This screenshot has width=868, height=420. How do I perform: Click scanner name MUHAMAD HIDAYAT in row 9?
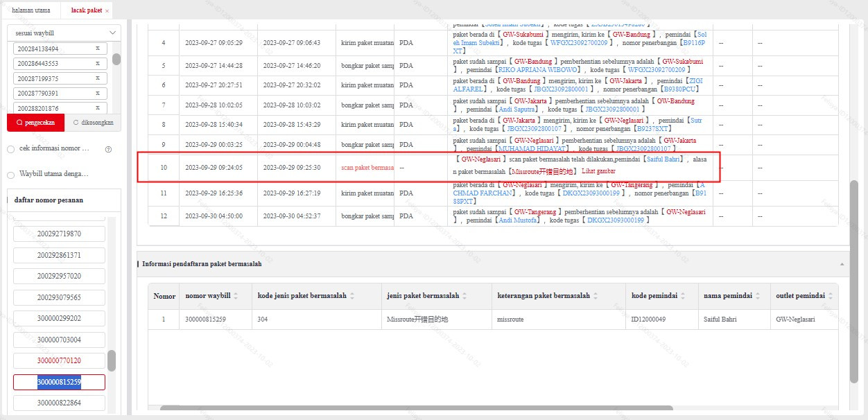coord(532,149)
